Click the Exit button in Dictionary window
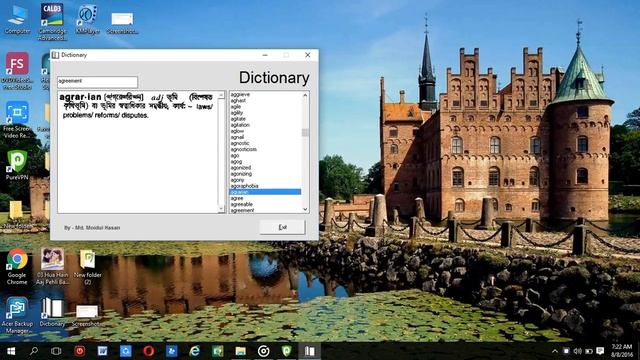640x360 pixels. pos(282,227)
